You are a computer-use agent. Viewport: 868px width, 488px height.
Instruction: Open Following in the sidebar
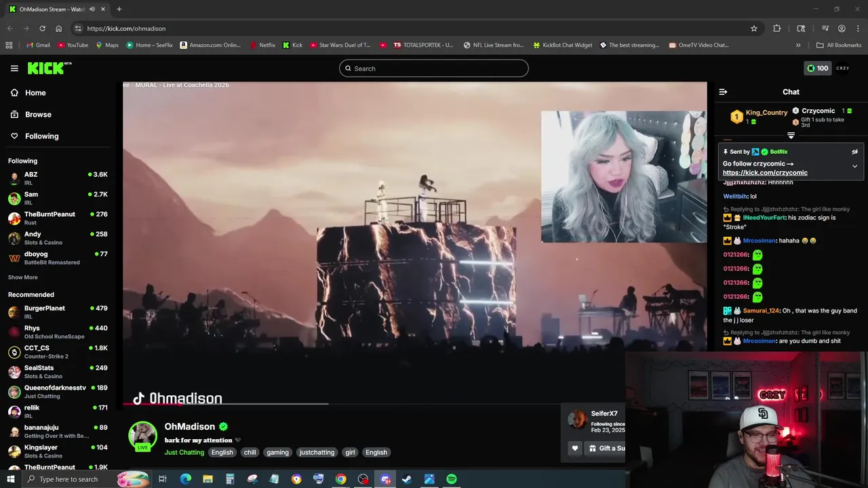(41, 136)
